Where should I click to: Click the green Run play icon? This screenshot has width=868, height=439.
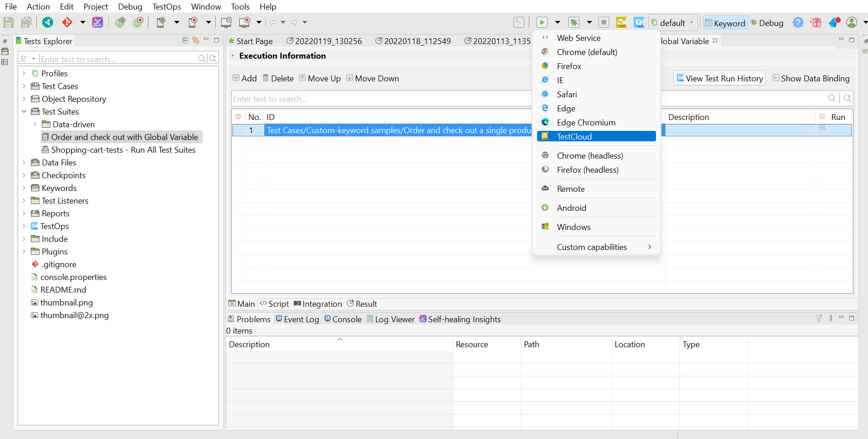pos(542,22)
